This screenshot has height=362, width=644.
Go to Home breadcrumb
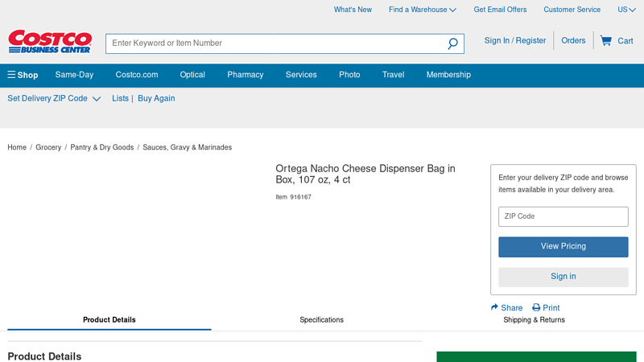(17, 147)
